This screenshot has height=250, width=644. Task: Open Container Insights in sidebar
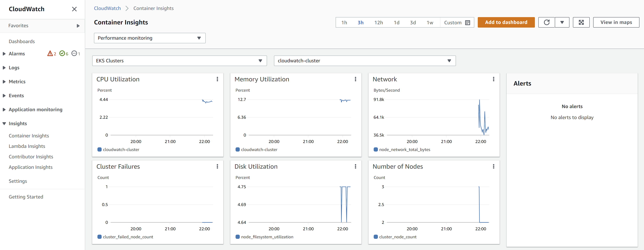point(29,136)
